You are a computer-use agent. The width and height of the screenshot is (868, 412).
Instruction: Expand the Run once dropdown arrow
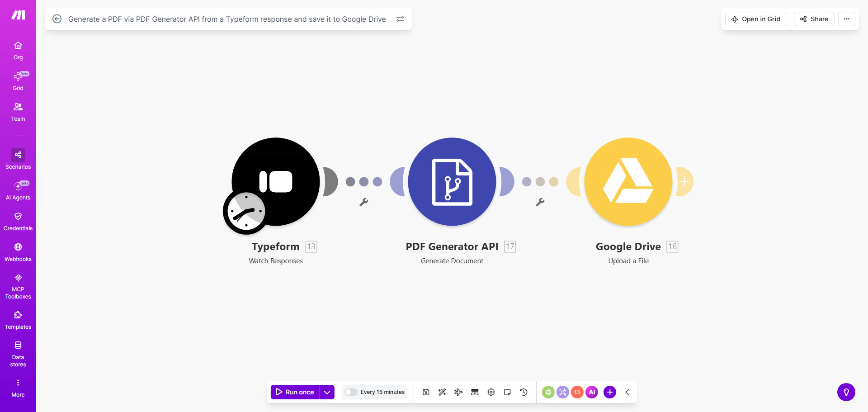(327, 392)
